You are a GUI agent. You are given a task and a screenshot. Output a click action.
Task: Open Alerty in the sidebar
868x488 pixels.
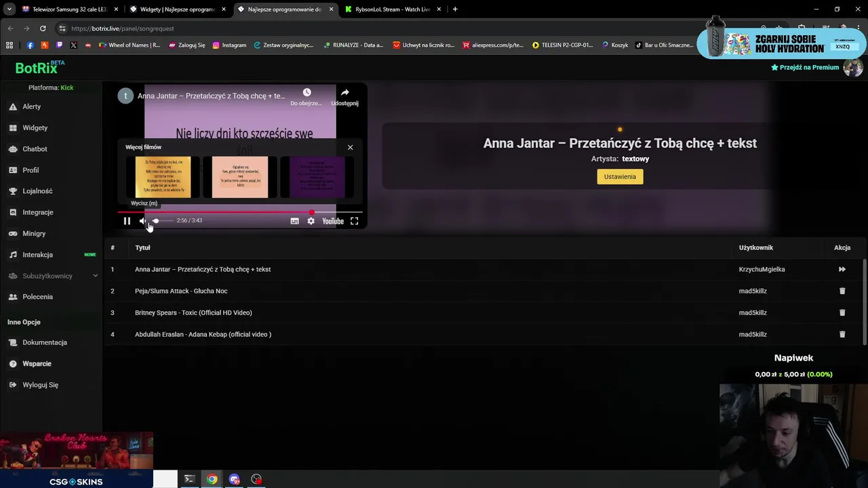click(31, 106)
